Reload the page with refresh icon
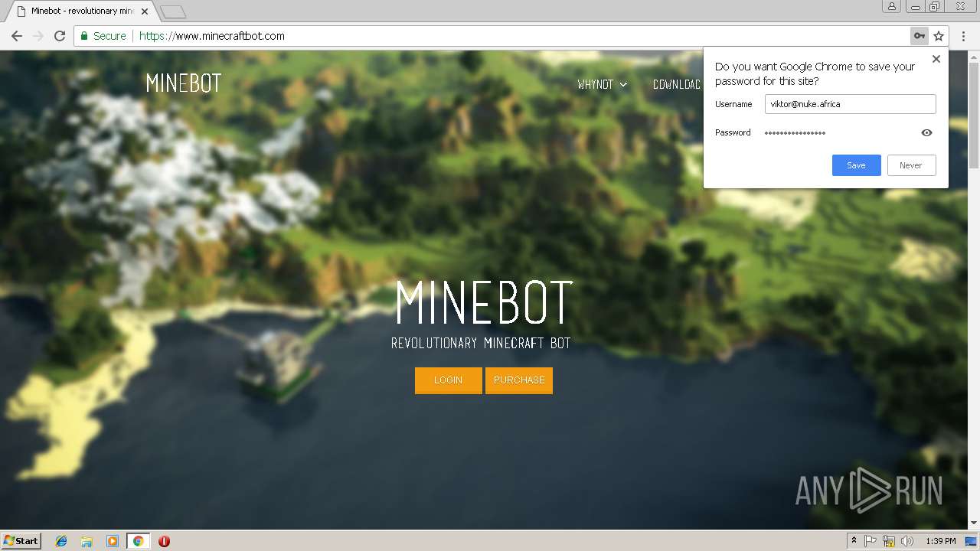The image size is (980, 551). [x=60, y=36]
